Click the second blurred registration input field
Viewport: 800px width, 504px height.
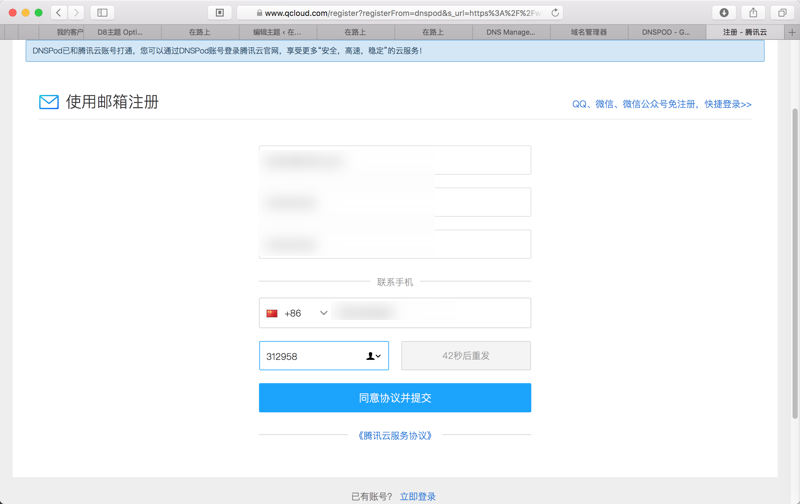click(x=395, y=202)
